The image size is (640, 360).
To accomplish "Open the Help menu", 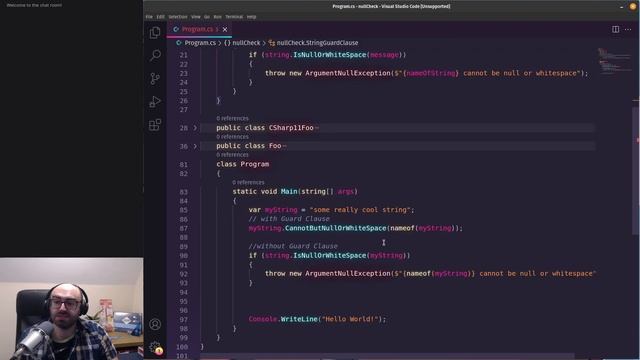I will coord(251,17).
